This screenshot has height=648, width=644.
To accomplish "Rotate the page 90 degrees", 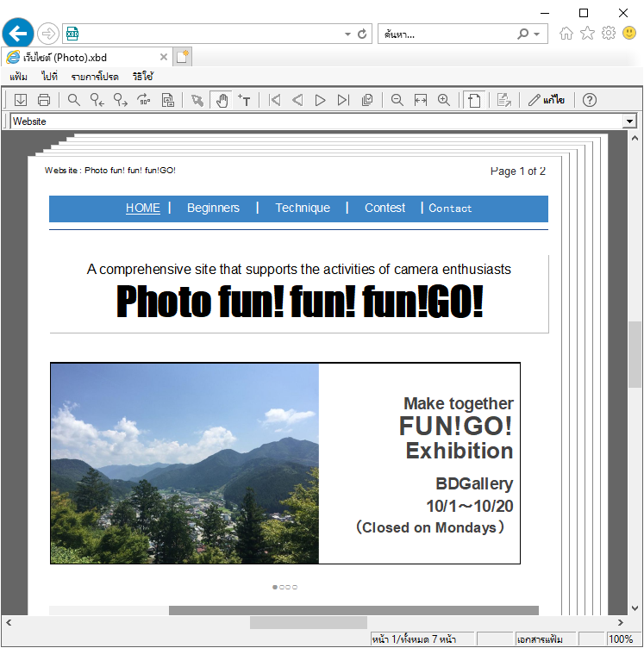I will [x=144, y=100].
